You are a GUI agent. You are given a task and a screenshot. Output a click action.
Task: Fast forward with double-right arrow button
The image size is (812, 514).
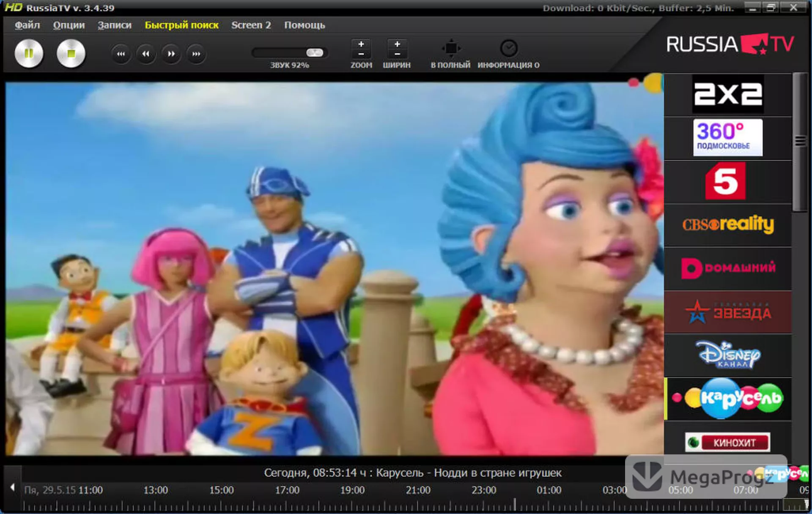click(171, 54)
